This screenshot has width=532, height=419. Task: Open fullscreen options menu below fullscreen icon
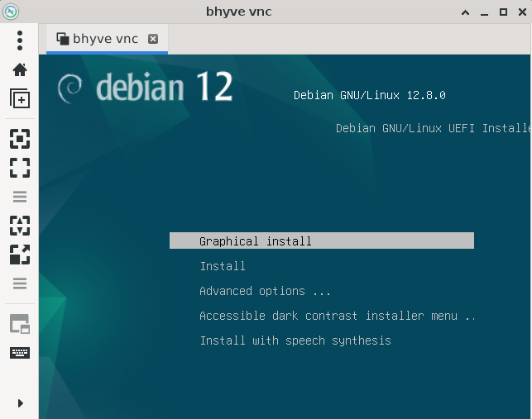click(20, 197)
